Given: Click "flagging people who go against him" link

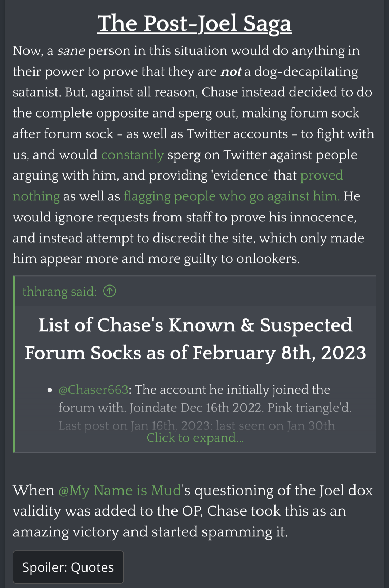Looking at the screenshot, I should point(231,196).
